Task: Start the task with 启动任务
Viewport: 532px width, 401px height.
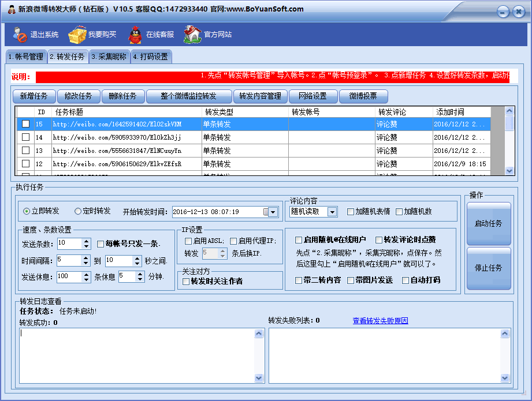Action: [x=489, y=223]
